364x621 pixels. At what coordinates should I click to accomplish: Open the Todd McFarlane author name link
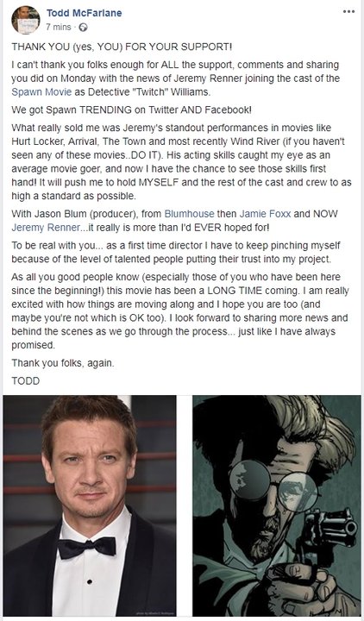pyautogui.click(x=84, y=13)
